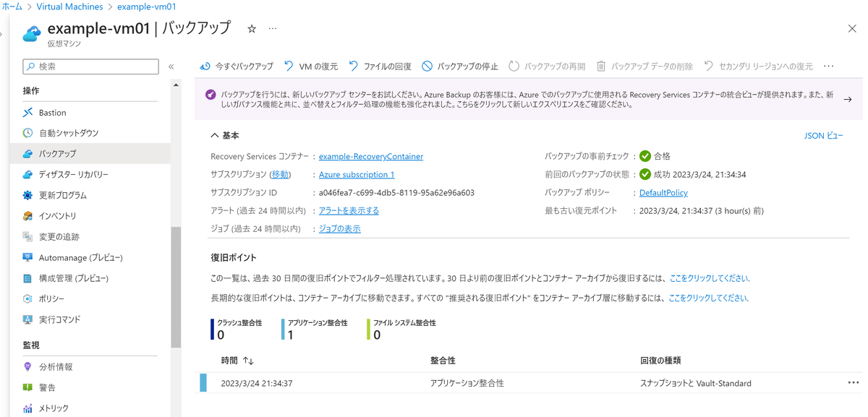Click the クラッシュ整合性 dark blue color bar

pyautogui.click(x=212, y=330)
